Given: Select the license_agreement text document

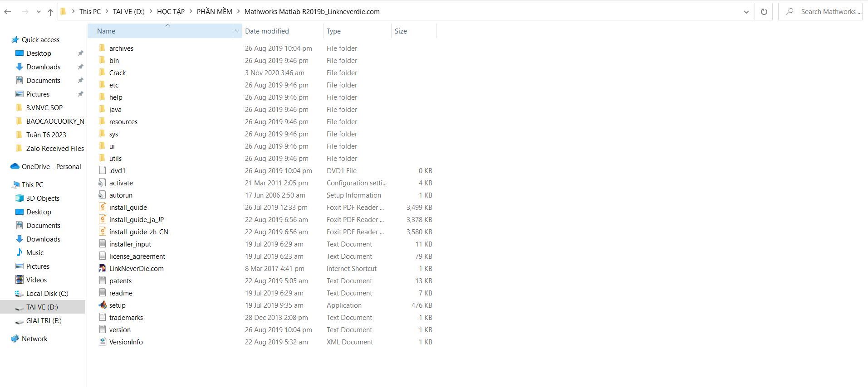Looking at the screenshot, I should click(137, 256).
